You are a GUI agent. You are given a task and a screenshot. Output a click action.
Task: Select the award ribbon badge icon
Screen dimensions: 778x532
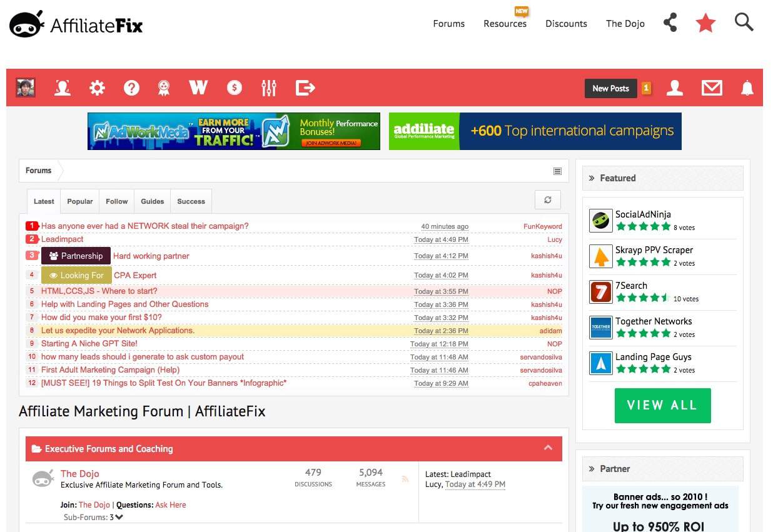click(163, 88)
